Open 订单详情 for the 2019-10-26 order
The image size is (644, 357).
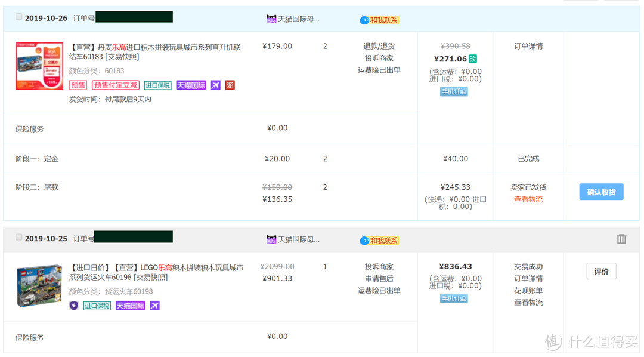(528, 46)
